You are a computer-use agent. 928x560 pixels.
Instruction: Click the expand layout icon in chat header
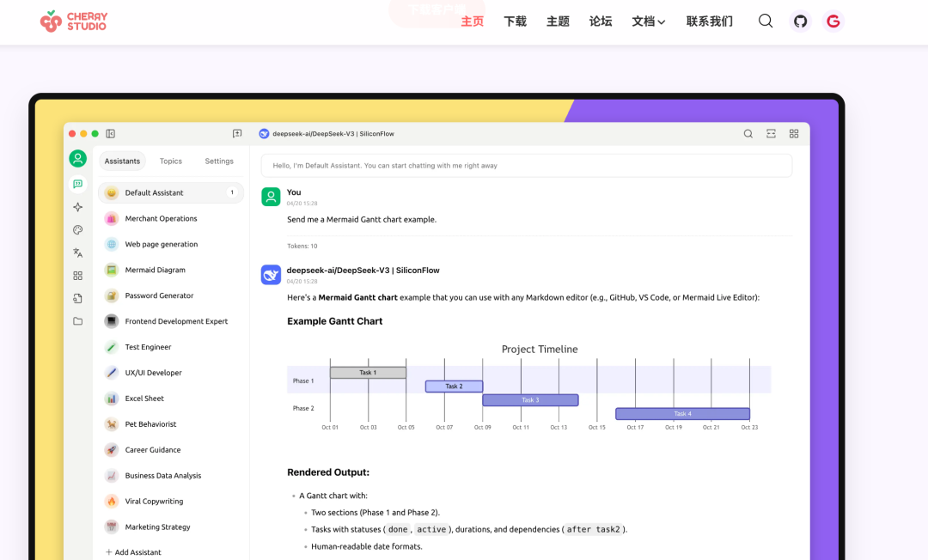coord(771,134)
